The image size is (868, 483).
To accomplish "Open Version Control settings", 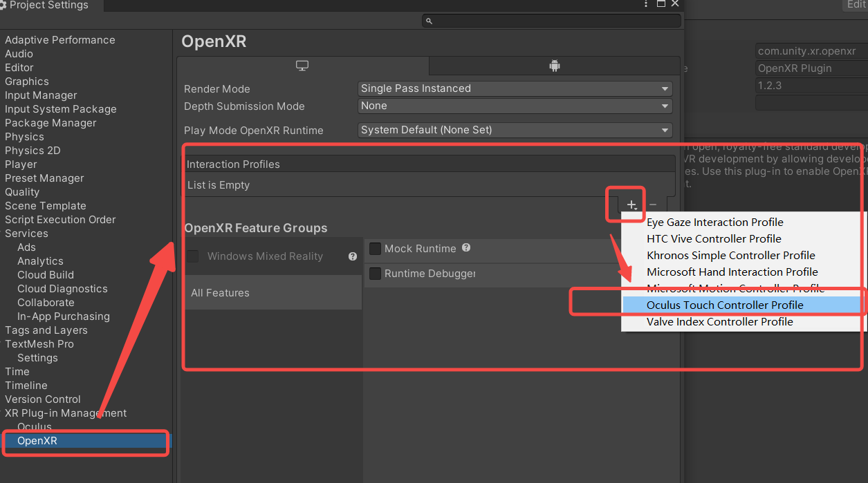I will point(43,399).
